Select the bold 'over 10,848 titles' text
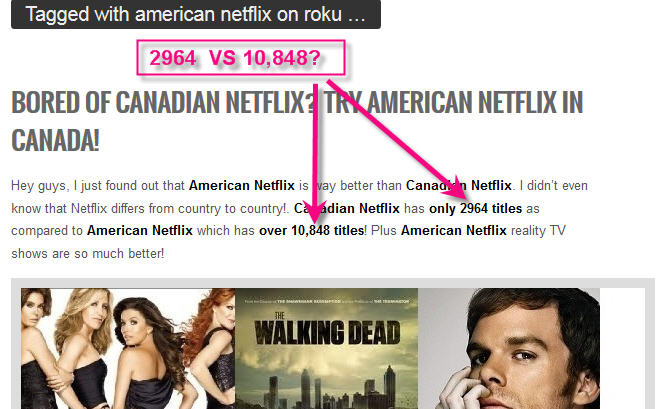Viewport: 658px width, 409px height. [x=311, y=231]
